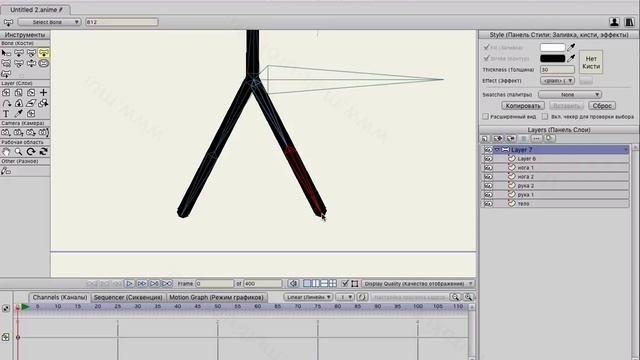640x360 pixels.
Task: Switch to the Motion Graph tab
Action: [x=216, y=297]
